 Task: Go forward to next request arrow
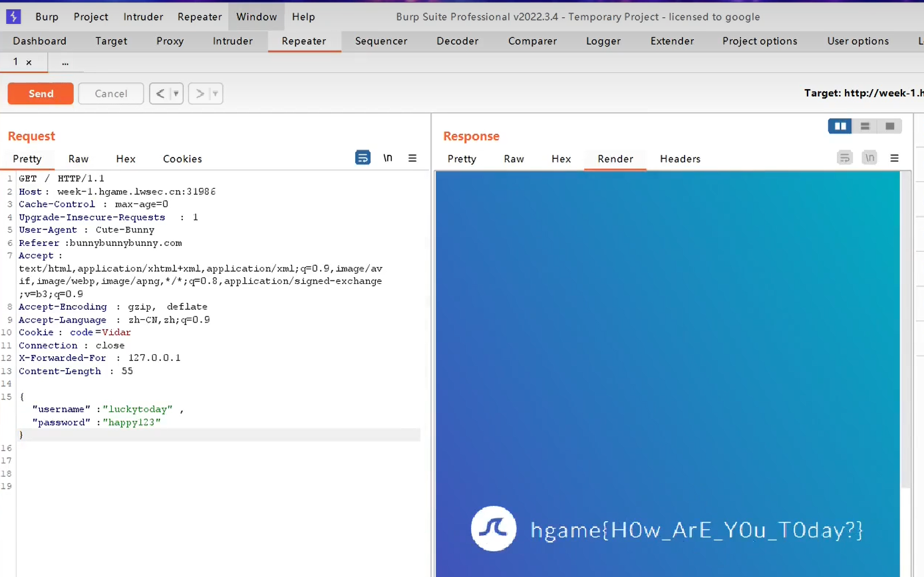200,94
